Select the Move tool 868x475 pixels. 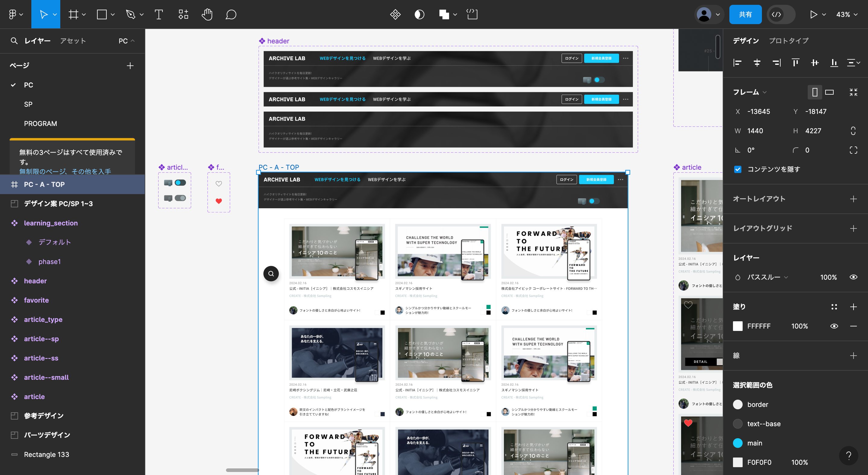pos(43,14)
